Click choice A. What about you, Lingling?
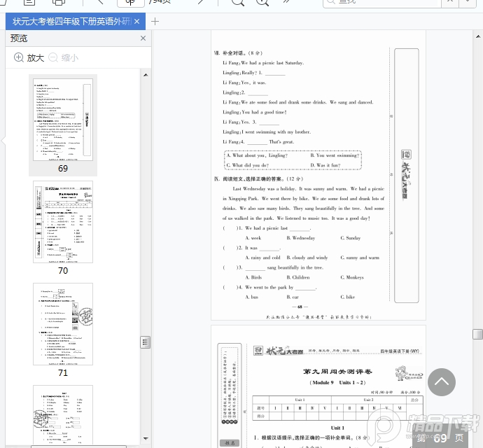 click(257, 155)
